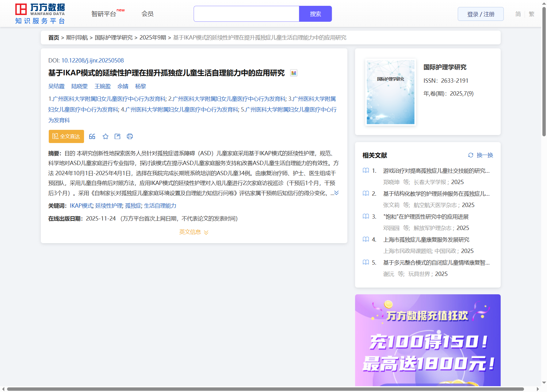This screenshot has width=547, height=392.
Task: Click the M badge beside article title
Action: (x=294, y=73)
